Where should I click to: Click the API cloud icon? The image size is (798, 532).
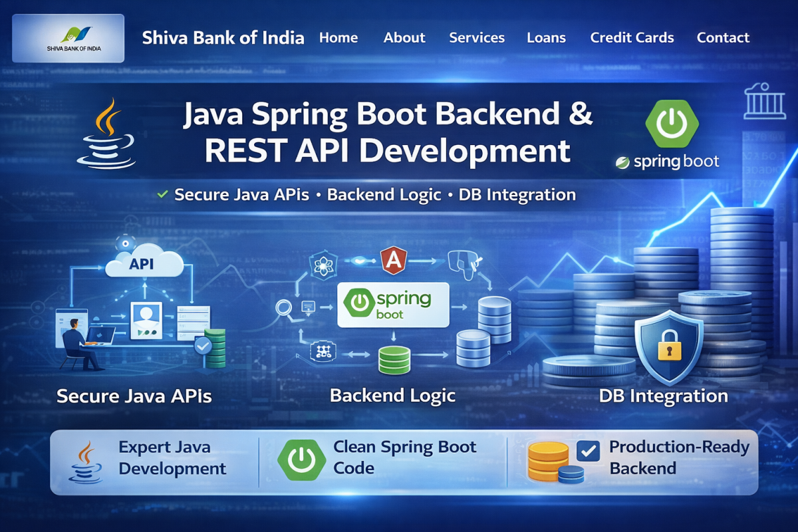(143, 265)
